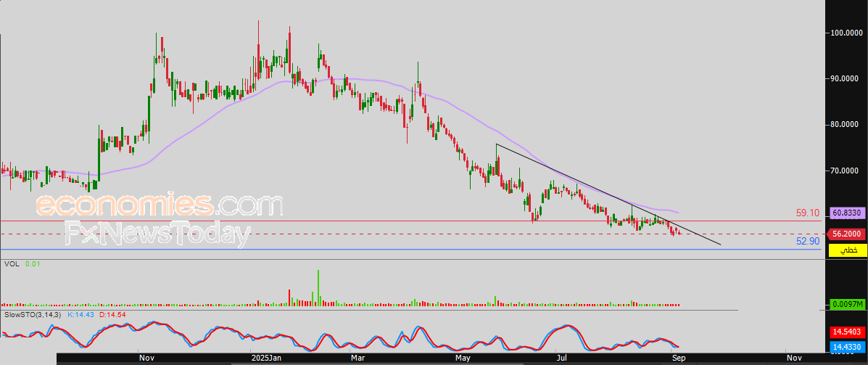The width and height of the screenshot is (868, 365).
Task: Select the black descending trendline
Action: pyautogui.click(x=609, y=194)
